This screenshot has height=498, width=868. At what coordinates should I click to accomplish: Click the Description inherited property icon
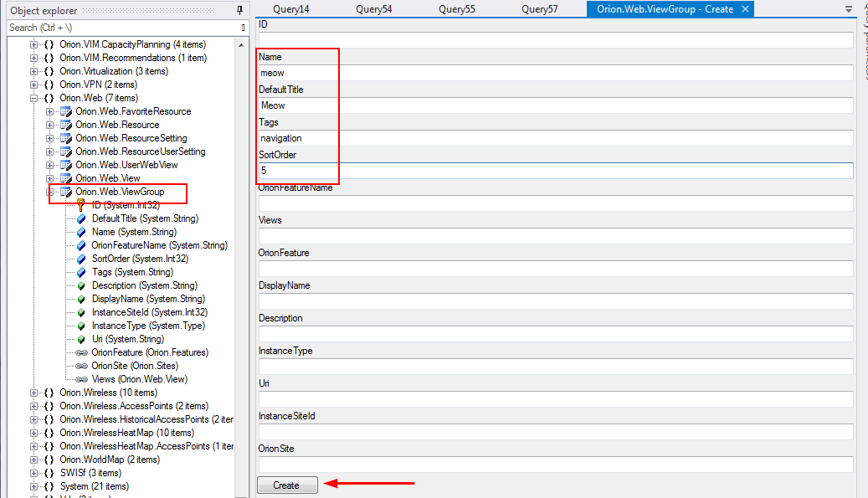81,285
